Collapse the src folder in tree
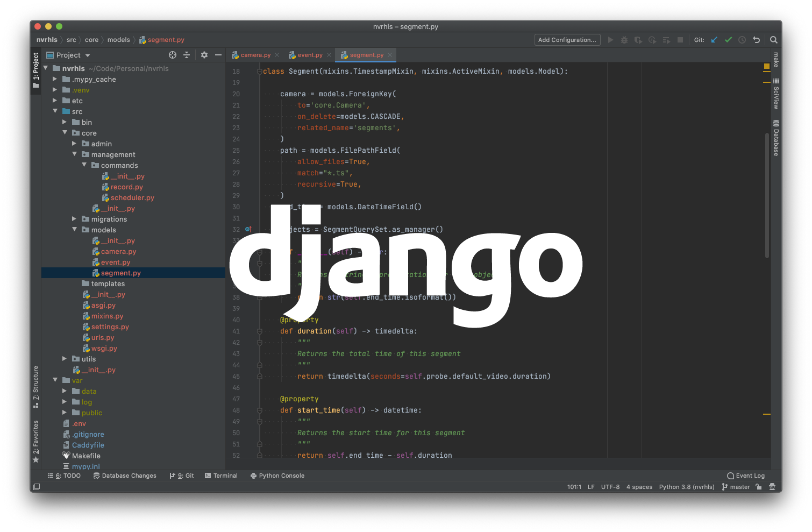 pos(55,111)
